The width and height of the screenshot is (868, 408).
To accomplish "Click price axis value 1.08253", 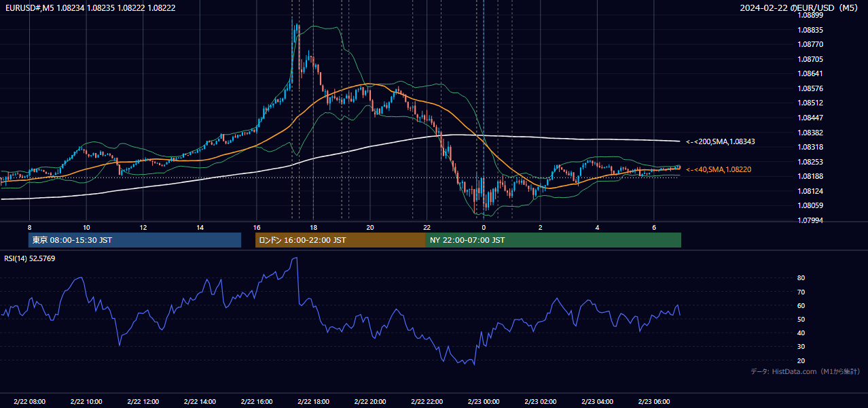I will (x=810, y=162).
